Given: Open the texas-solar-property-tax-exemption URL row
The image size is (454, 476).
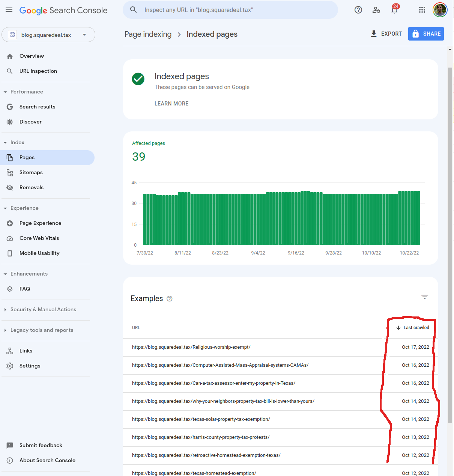Looking at the screenshot, I should point(281,419).
